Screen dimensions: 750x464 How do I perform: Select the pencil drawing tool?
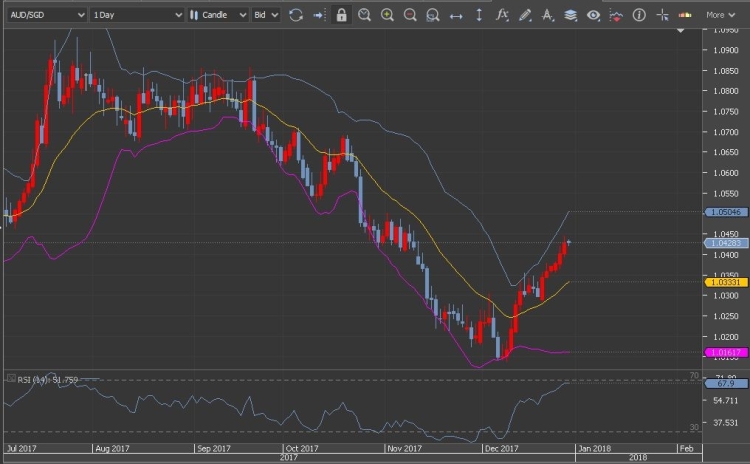point(525,15)
